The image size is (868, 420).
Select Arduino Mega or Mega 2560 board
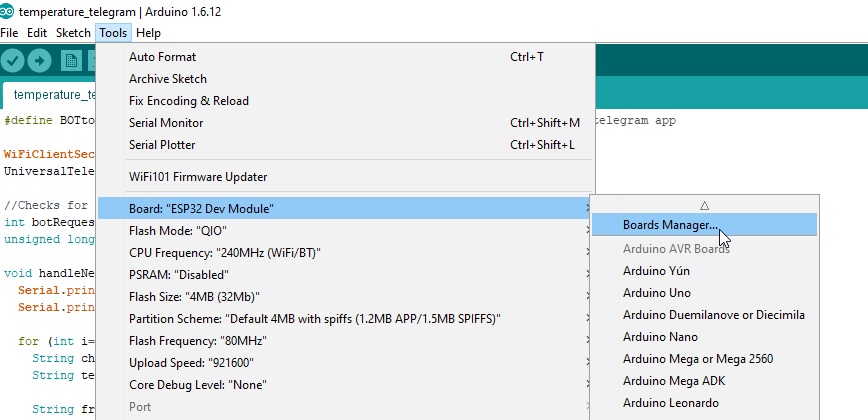704,359
